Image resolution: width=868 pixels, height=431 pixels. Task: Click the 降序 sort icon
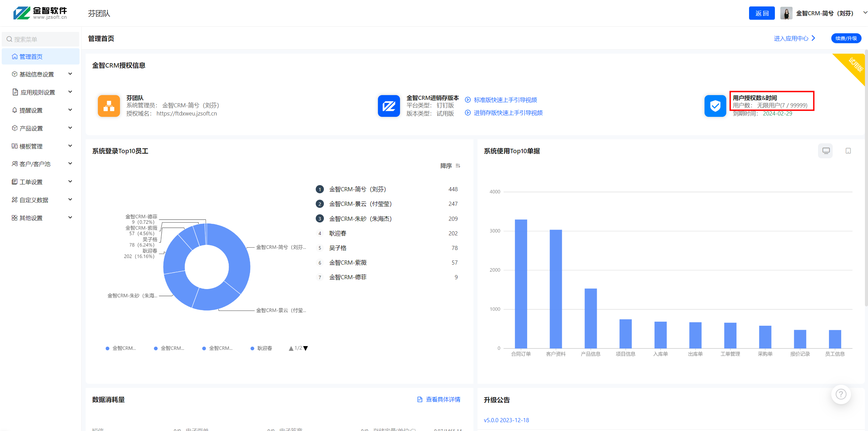coord(458,166)
